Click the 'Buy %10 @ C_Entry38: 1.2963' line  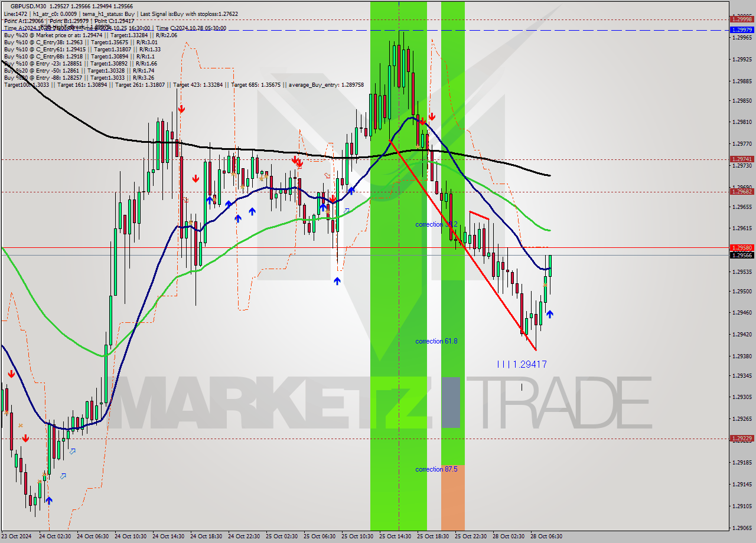point(80,42)
